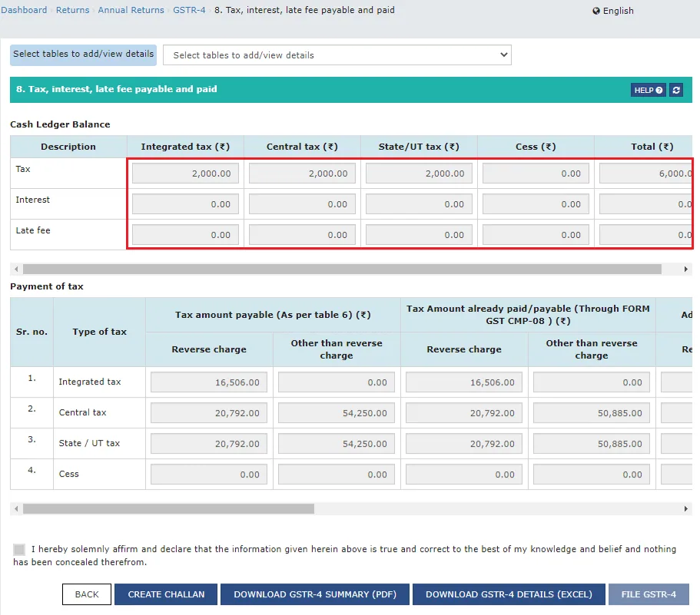
Task: Click the Payment of tax scrollbar thumb
Action: pyautogui.click(x=169, y=508)
